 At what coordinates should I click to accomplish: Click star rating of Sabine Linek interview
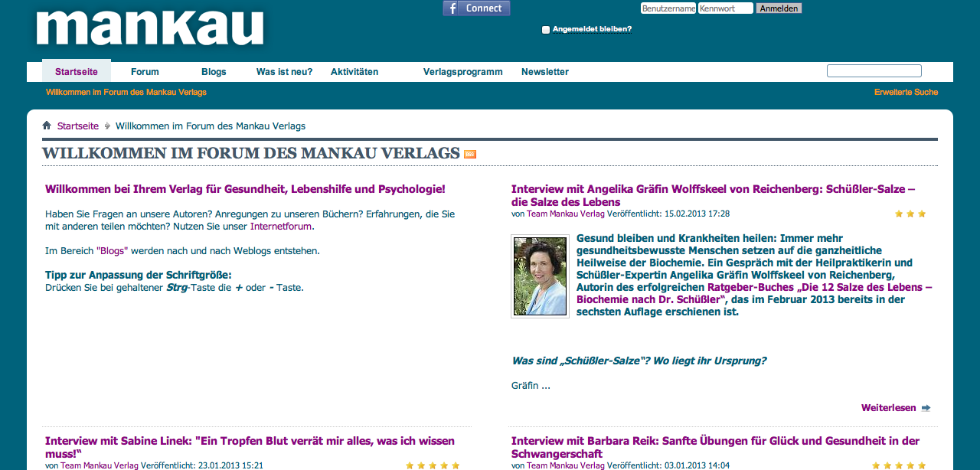pos(432,465)
